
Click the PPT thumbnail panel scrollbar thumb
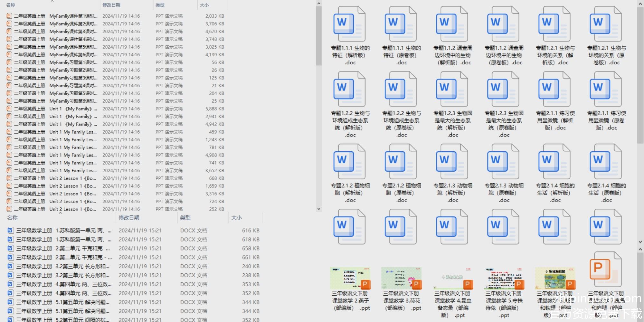[640, 287]
